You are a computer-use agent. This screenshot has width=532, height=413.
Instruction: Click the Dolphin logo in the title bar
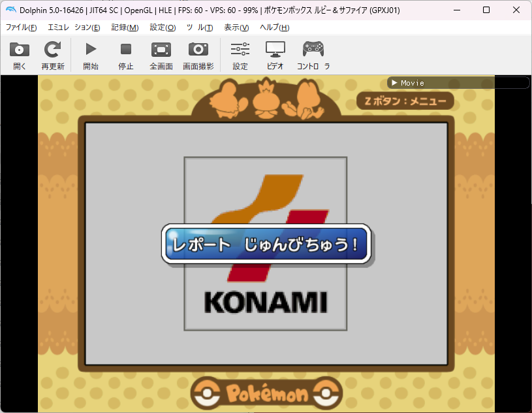click(11, 10)
